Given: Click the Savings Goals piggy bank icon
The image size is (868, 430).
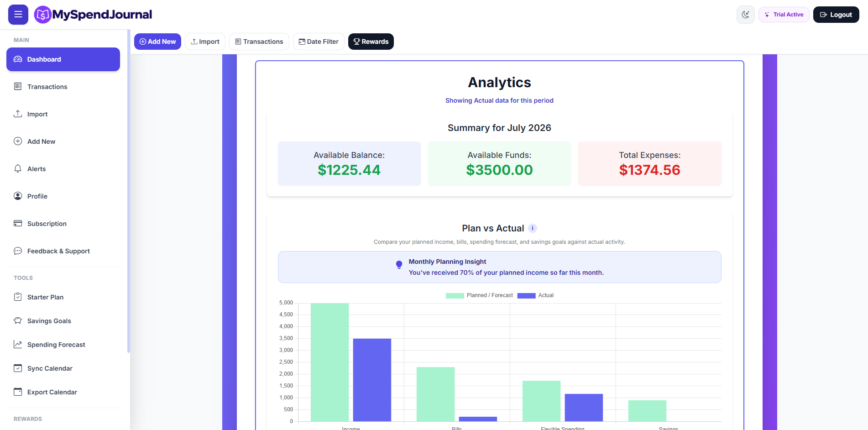Looking at the screenshot, I should coord(18,320).
